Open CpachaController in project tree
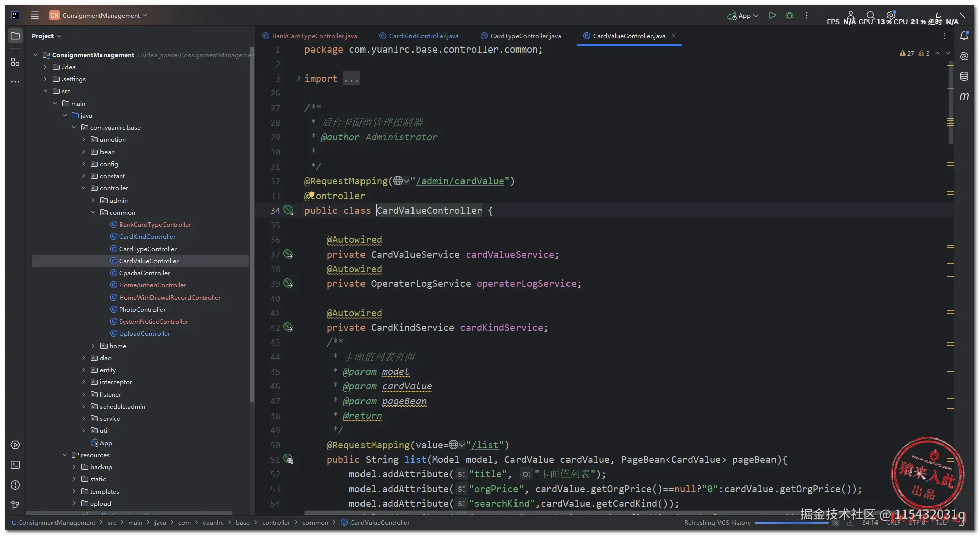Screen dimensions: 980x536 144,273
